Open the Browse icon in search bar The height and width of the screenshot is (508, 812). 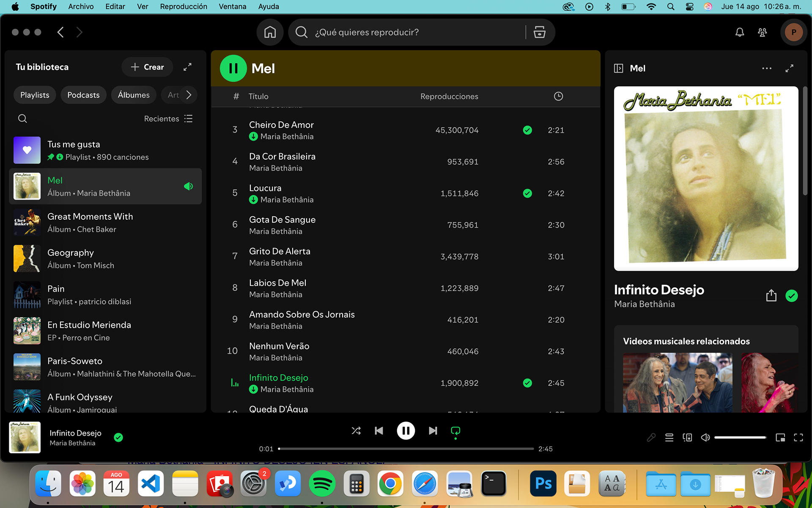click(x=539, y=32)
